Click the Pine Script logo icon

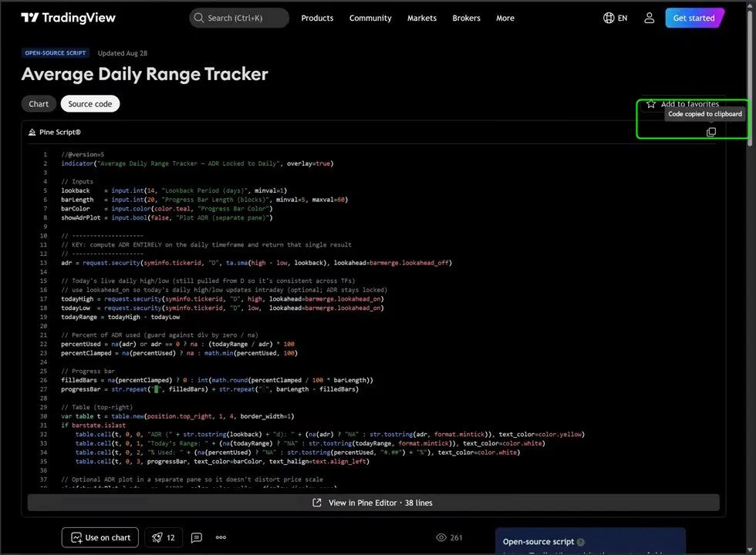click(32, 132)
